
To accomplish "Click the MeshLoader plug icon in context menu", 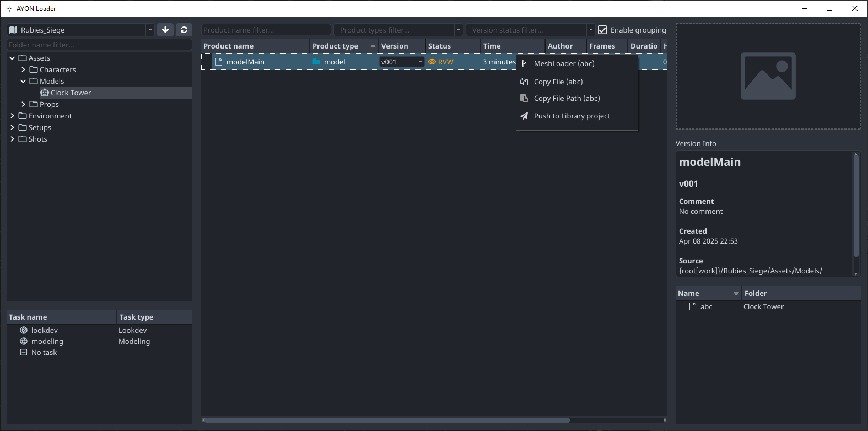I will (524, 63).
